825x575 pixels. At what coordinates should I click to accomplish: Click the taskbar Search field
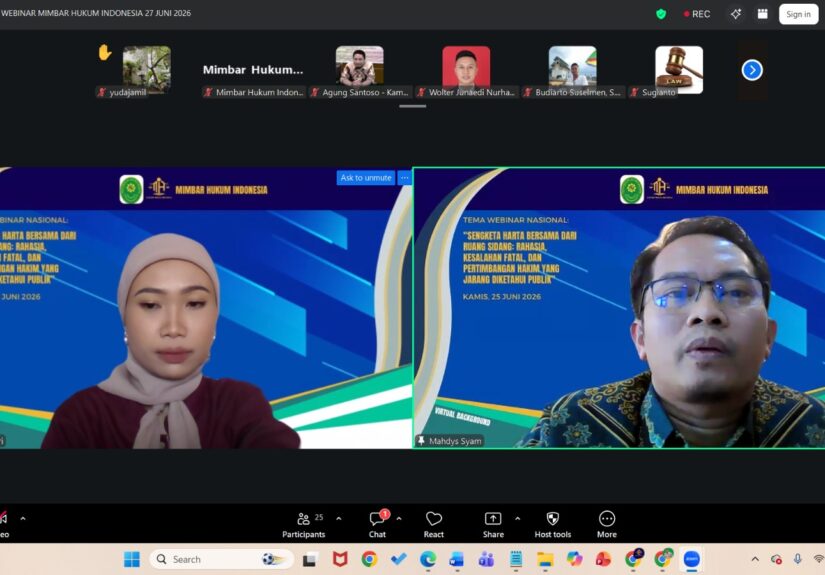[x=222, y=559]
